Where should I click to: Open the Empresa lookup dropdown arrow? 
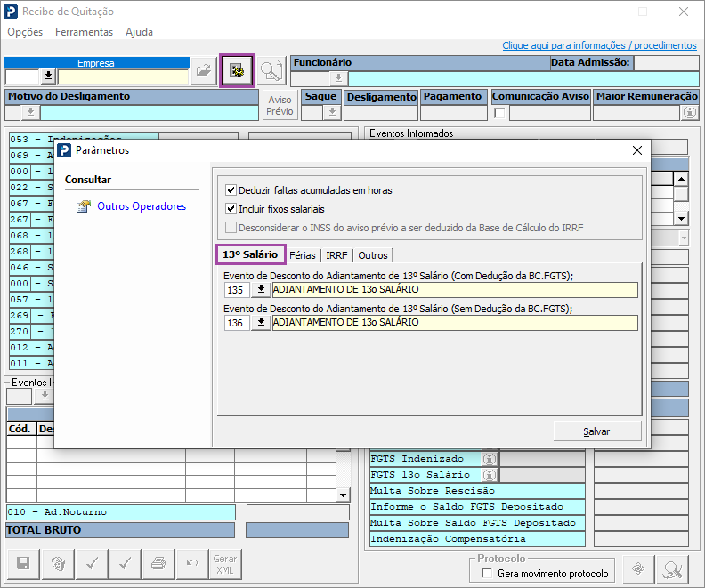[x=48, y=77]
